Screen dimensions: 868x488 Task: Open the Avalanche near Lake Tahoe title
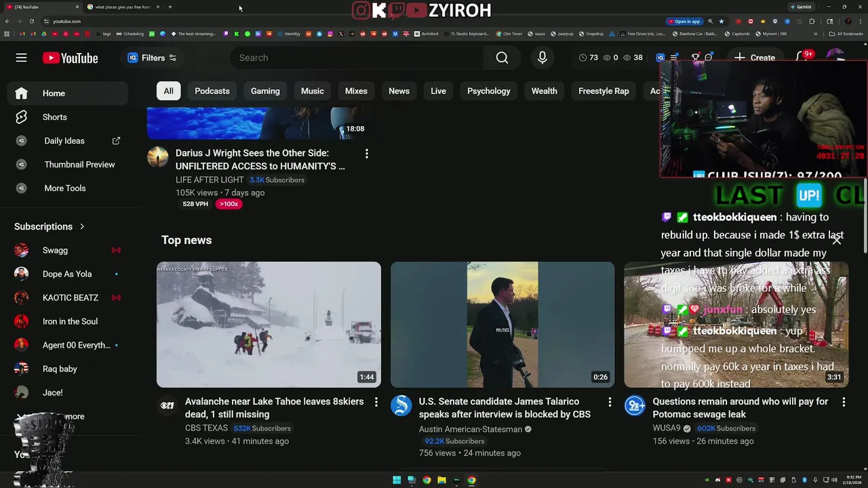pyautogui.click(x=275, y=408)
